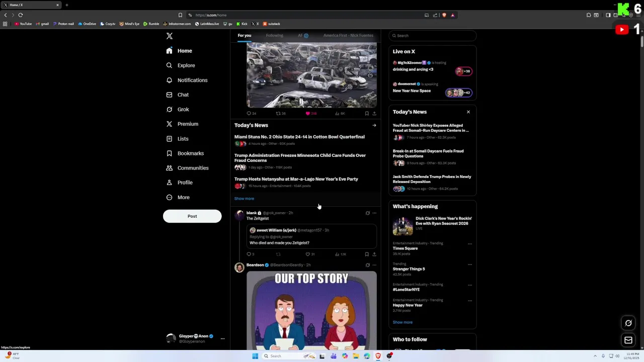This screenshot has height=362, width=644.
Task: Open the burned cars image
Action: click(311, 75)
